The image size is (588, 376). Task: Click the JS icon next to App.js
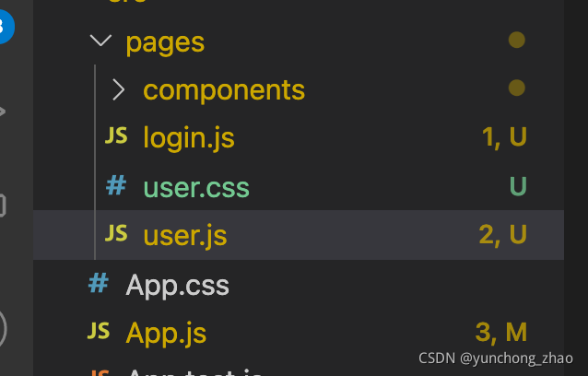pyautogui.click(x=99, y=331)
